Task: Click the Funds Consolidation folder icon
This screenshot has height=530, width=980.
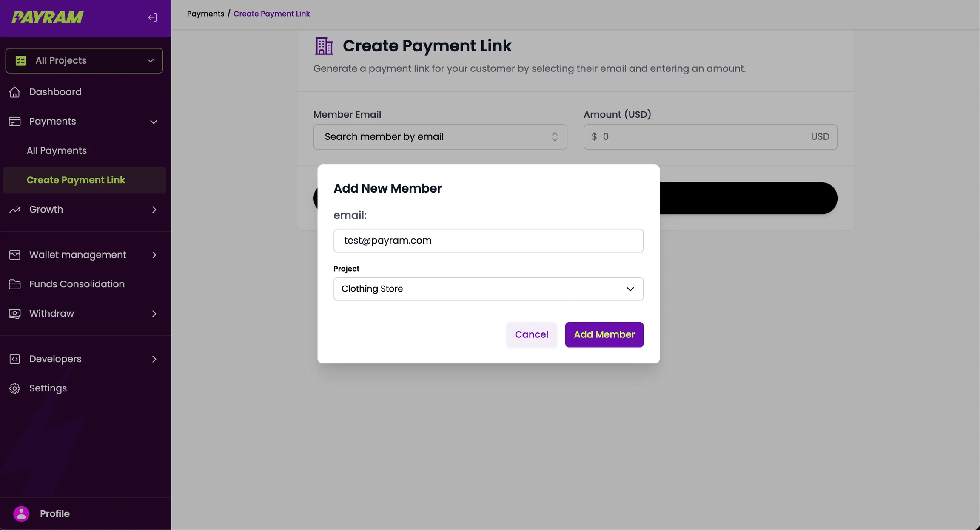Action: pos(15,284)
